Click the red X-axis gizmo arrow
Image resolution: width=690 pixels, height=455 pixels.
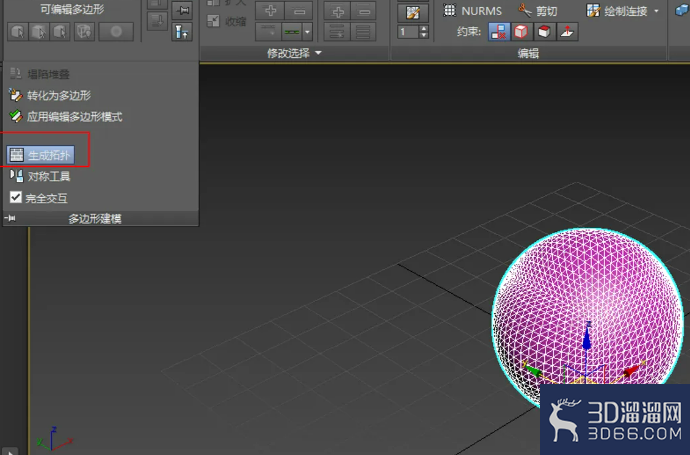632,370
